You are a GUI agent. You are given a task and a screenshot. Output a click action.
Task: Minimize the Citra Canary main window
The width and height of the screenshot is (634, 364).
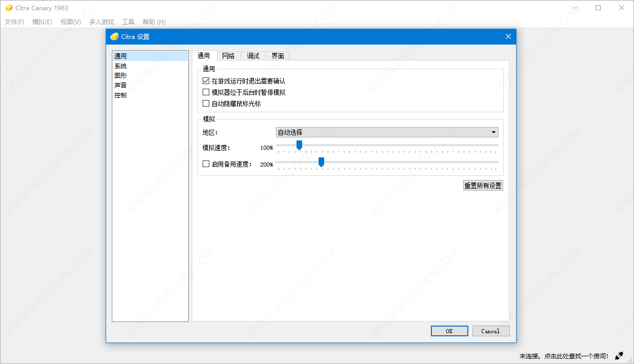574,8
